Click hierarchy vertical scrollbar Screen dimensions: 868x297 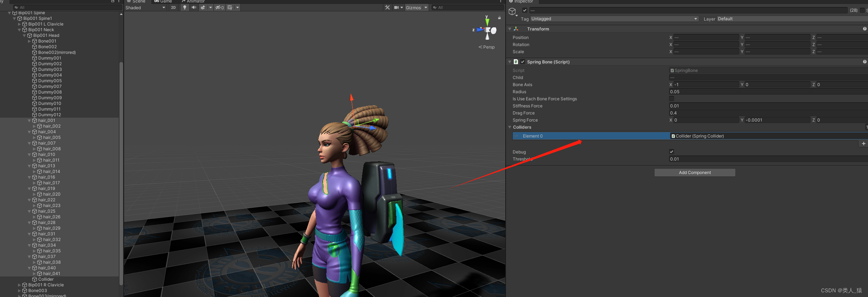point(121,174)
